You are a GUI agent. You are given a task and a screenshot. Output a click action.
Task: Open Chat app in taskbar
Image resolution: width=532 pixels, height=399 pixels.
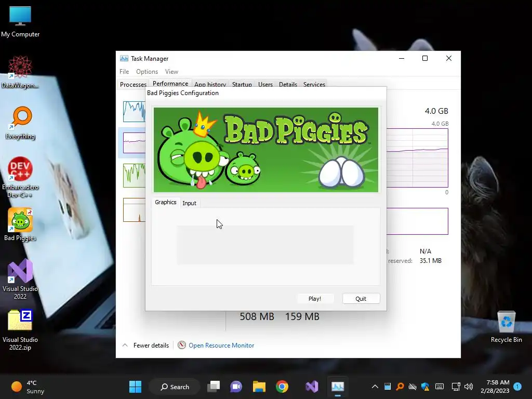tap(236, 387)
